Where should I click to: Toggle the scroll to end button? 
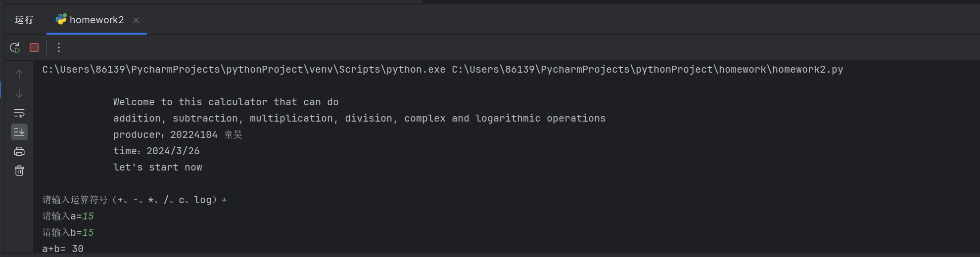(x=19, y=132)
